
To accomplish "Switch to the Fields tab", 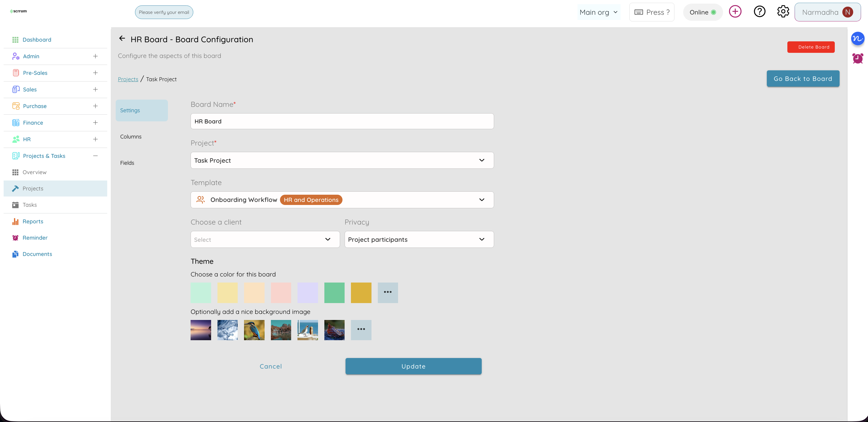I will coord(127,163).
